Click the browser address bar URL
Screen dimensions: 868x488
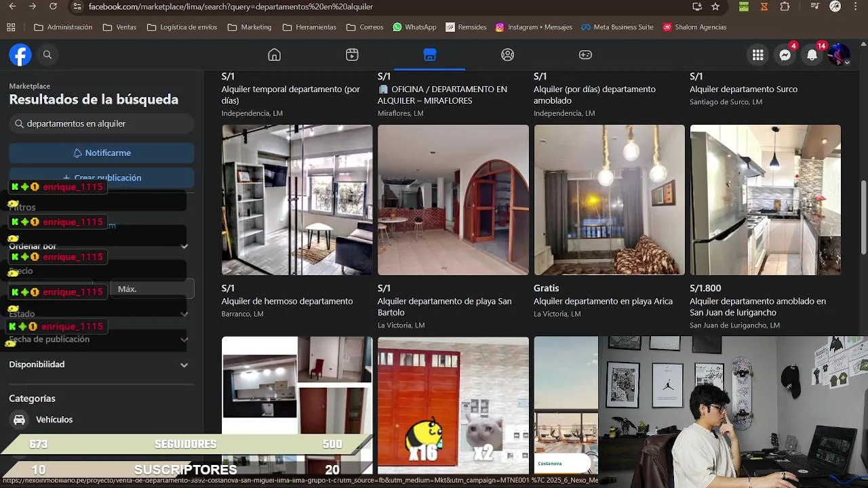231,7
